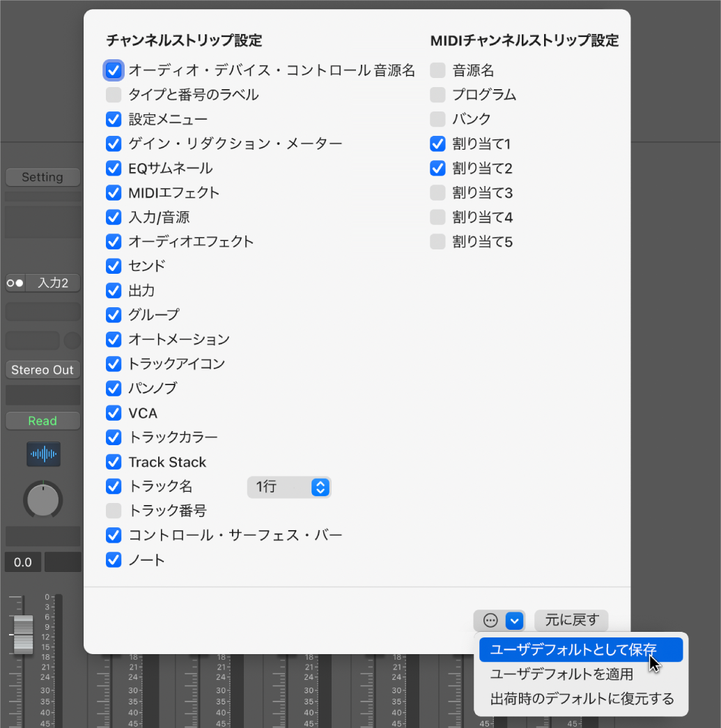The image size is (721, 728).
Task: Open the 1行 track name rows dropdown
Action: [x=289, y=487]
